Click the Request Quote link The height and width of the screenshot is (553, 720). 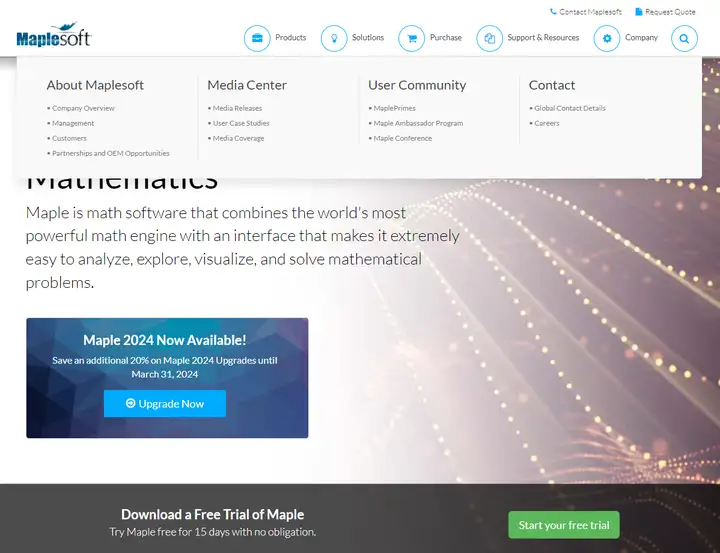click(x=670, y=12)
